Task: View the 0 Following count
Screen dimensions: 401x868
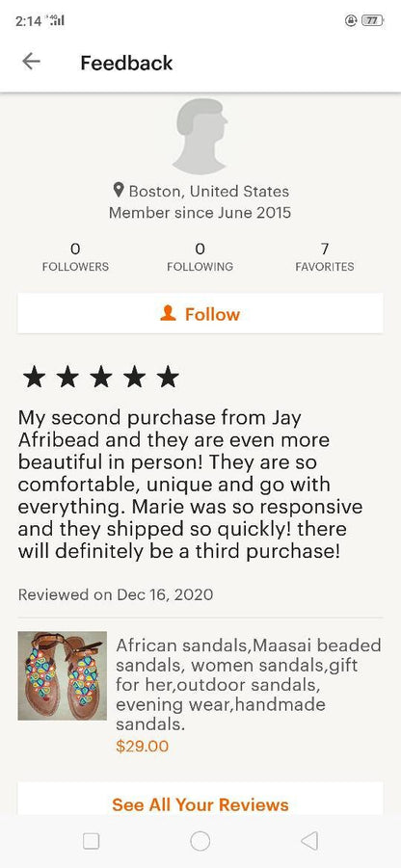Action: (200, 257)
